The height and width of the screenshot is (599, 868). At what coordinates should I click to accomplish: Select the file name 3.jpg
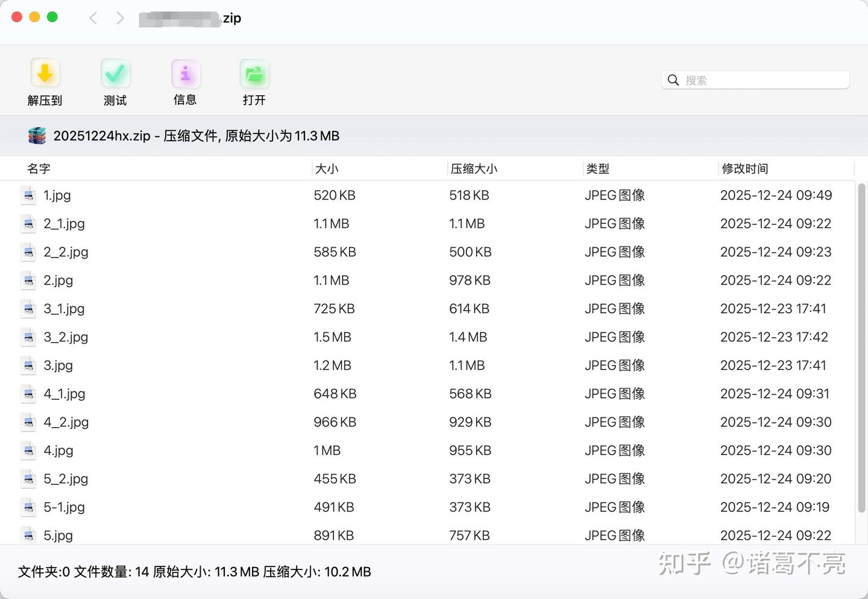point(58,366)
